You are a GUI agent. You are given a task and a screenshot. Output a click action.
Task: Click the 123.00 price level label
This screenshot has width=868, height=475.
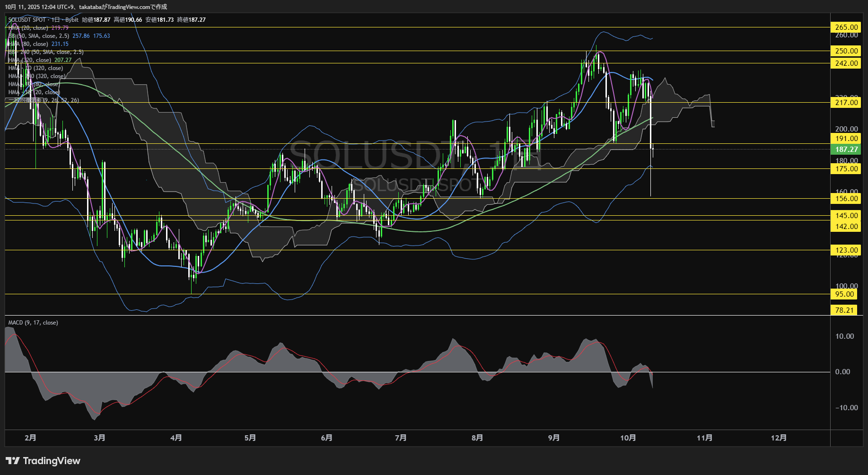(846, 250)
